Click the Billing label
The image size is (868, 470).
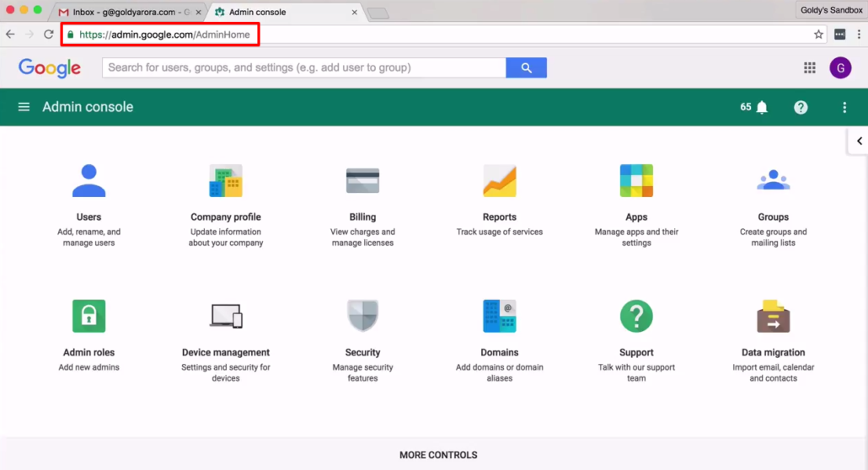pos(362,217)
